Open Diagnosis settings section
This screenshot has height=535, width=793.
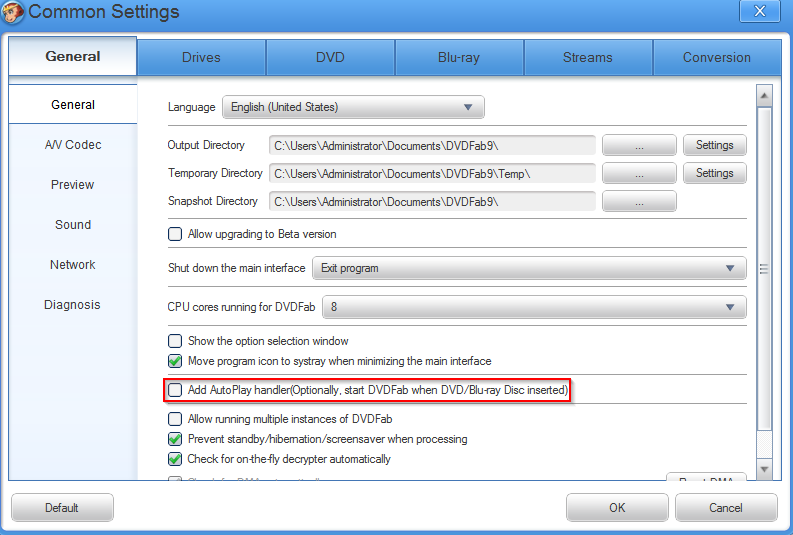73,305
